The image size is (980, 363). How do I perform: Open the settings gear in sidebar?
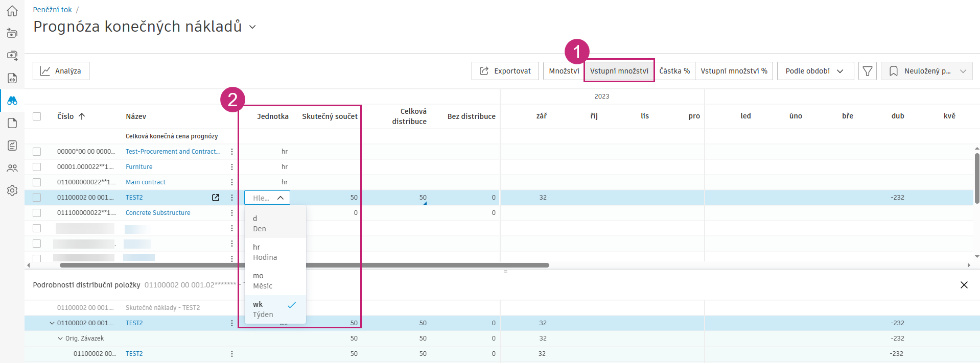[12, 190]
